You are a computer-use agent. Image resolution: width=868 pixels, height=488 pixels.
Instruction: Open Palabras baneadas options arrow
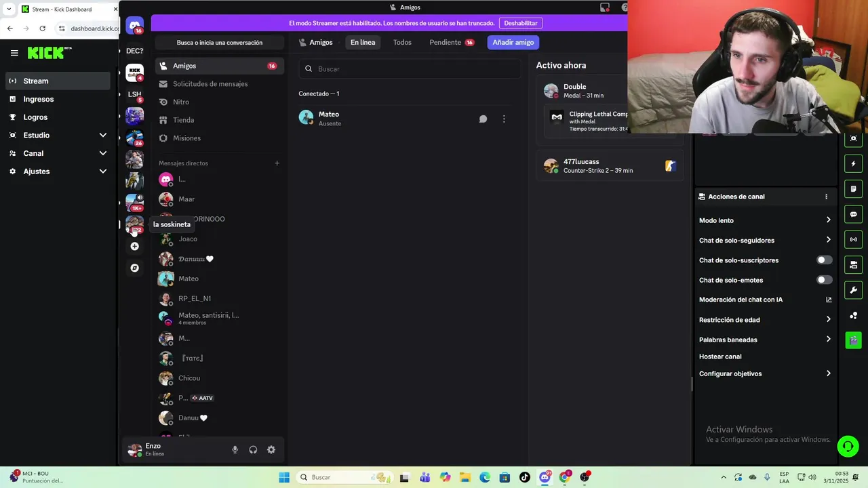point(828,340)
